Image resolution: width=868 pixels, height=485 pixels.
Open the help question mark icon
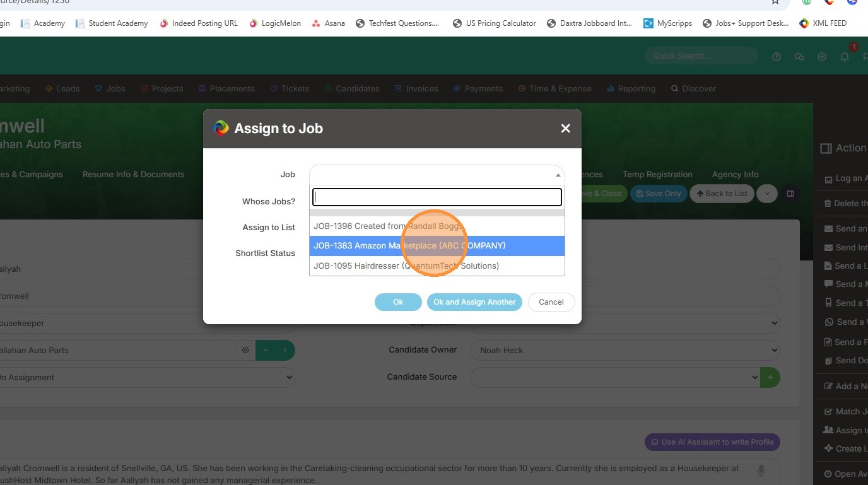click(x=777, y=57)
